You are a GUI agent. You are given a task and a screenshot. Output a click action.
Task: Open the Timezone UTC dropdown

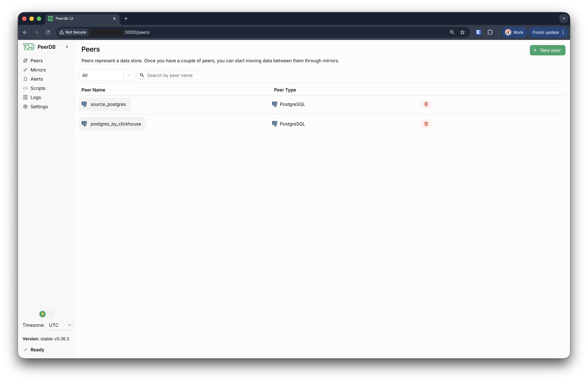(x=60, y=325)
